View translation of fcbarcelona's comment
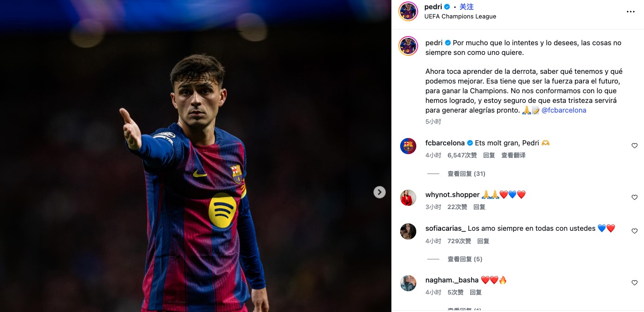This screenshot has width=644, height=312. click(x=514, y=156)
